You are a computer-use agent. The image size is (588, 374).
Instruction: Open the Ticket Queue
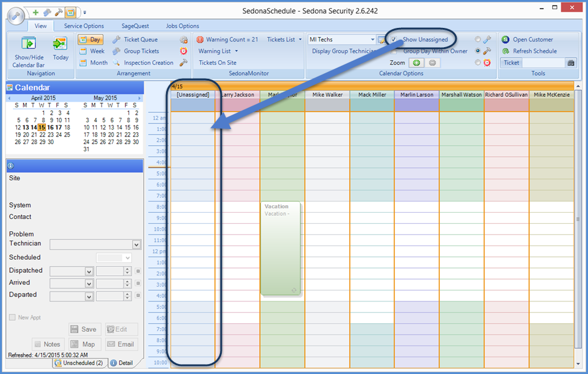136,40
